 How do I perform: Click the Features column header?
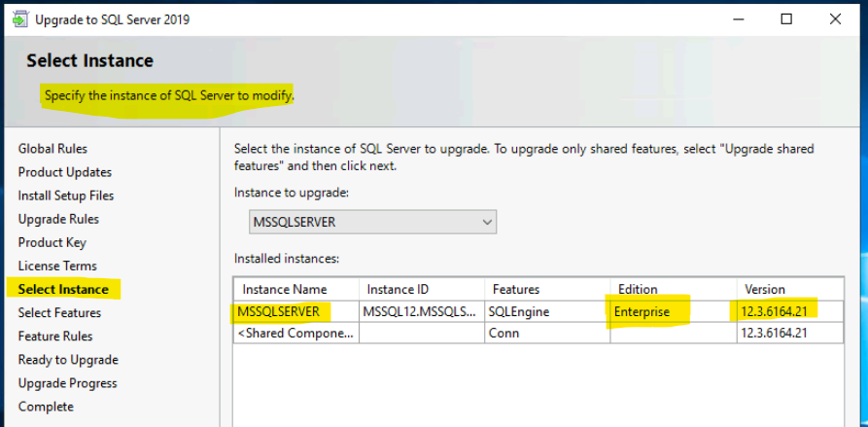click(x=547, y=289)
